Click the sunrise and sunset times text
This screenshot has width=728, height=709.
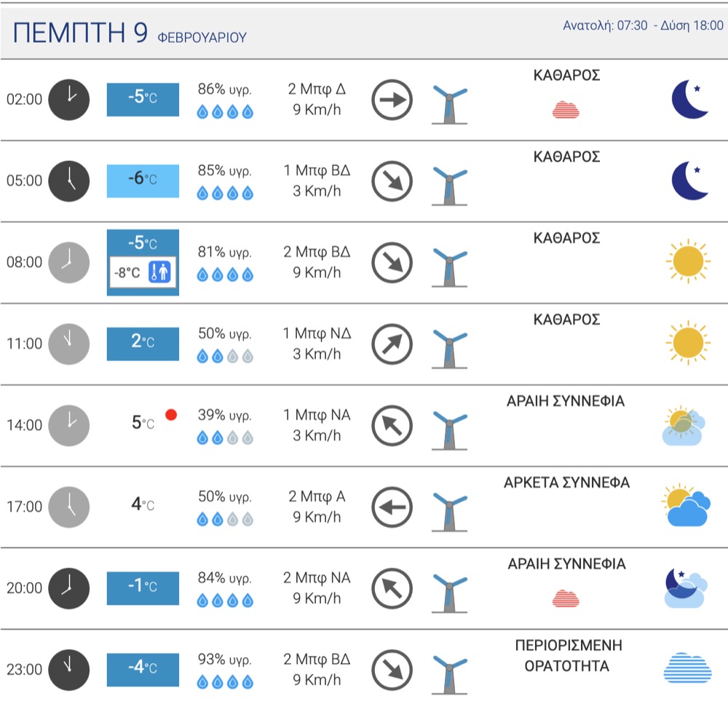click(643, 25)
